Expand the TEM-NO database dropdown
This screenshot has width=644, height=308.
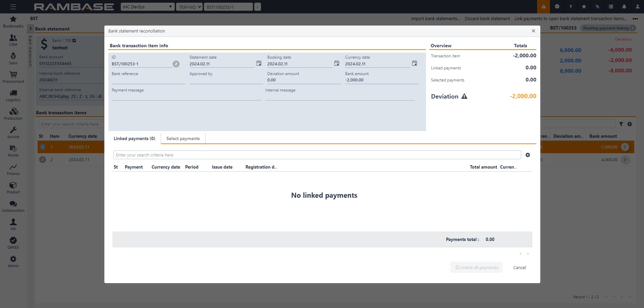coord(189,7)
